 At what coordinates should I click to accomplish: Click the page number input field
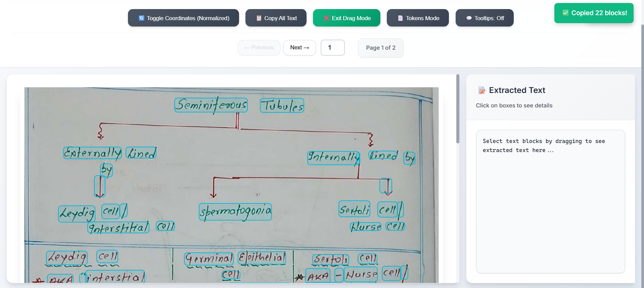(x=332, y=48)
